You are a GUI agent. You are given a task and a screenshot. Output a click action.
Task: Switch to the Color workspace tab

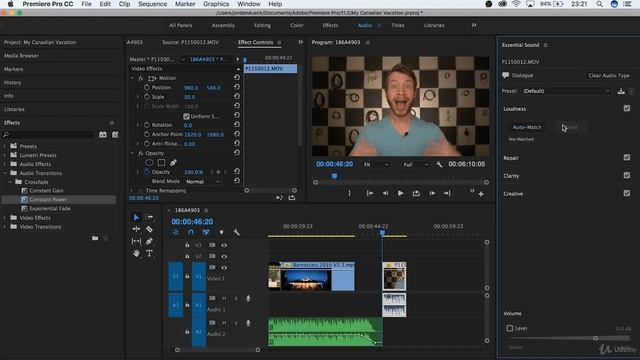297,25
